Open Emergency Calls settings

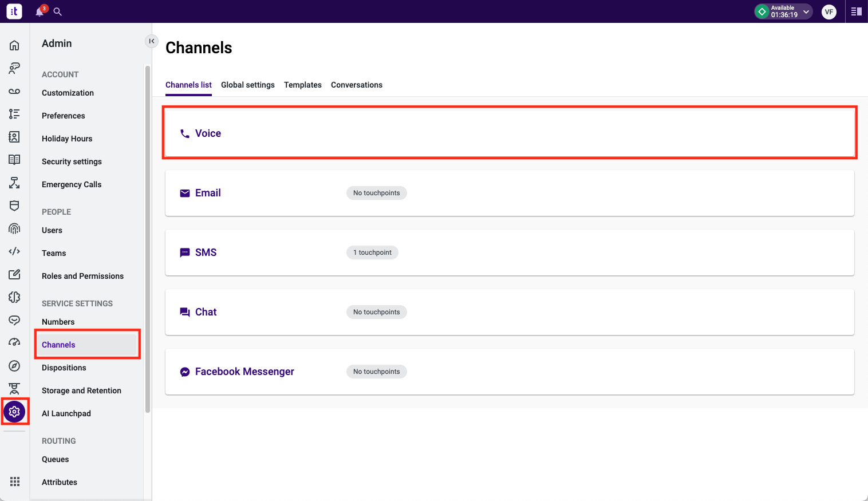[x=72, y=184]
